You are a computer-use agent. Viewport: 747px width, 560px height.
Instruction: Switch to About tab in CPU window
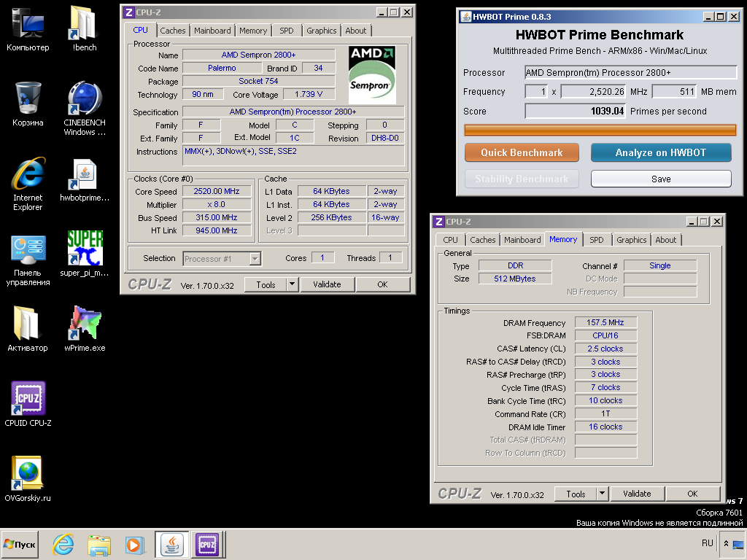(x=356, y=31)
